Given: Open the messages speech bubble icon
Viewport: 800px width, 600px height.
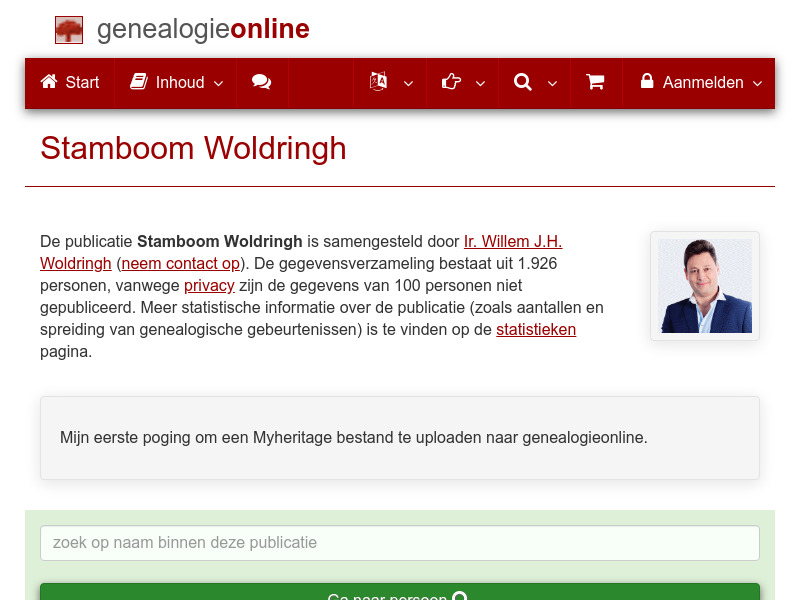Looking at the screenshot, I should [262, 82].
